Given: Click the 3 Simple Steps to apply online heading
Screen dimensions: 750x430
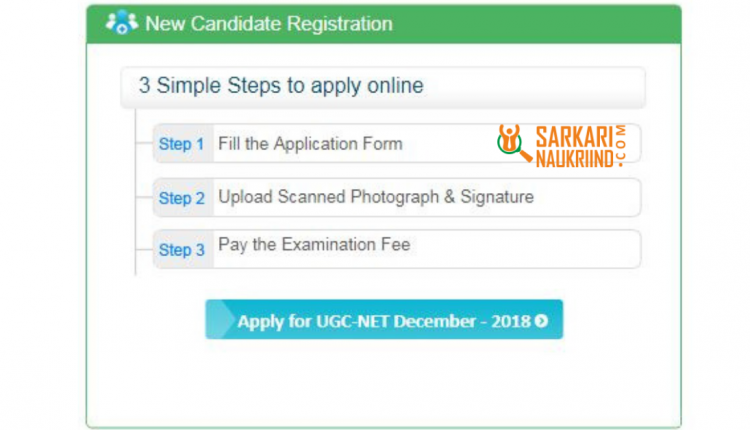Looking at the screenshot, I should pos(281,86).
